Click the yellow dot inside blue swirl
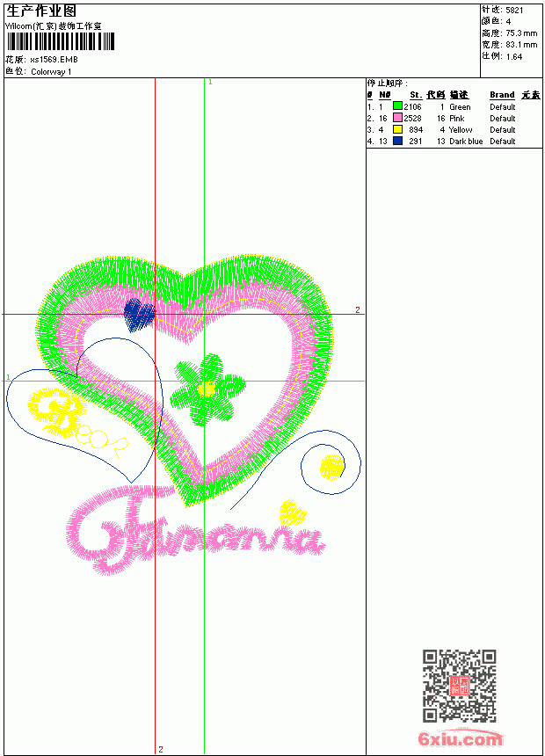This screenshot has width=545, height=756. click(x=331, y=467)
